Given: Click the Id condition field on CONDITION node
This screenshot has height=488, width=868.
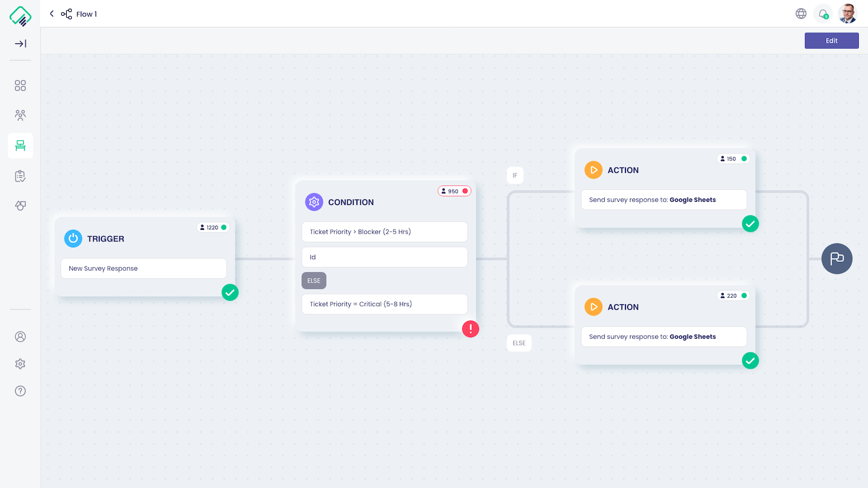Looking at the screenshot, I should point(385,256).
